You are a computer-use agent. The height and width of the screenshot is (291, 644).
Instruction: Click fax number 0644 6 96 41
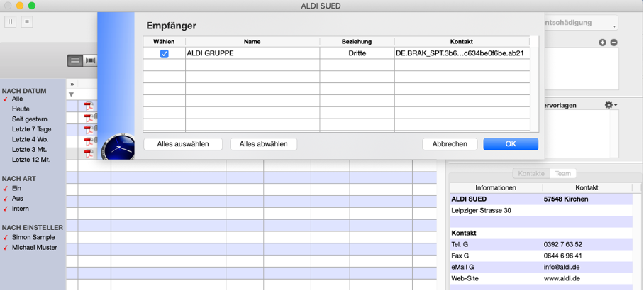click(562, 256)
